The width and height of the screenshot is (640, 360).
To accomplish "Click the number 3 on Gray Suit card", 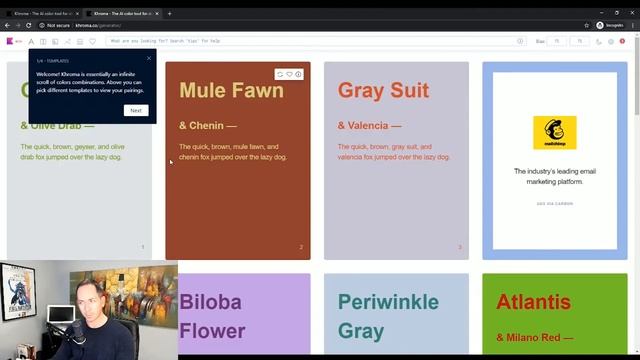I will [x=460, y=247].
